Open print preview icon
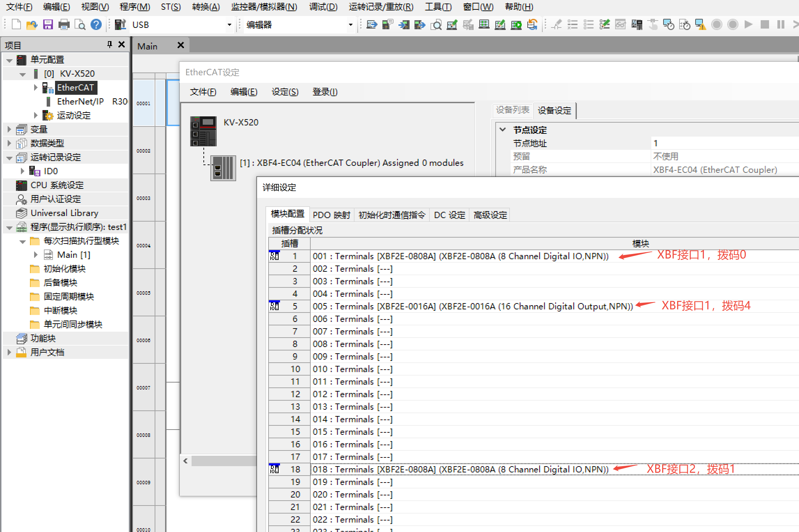The height and width of the screenshot is (532, 799). coord(80,25)
